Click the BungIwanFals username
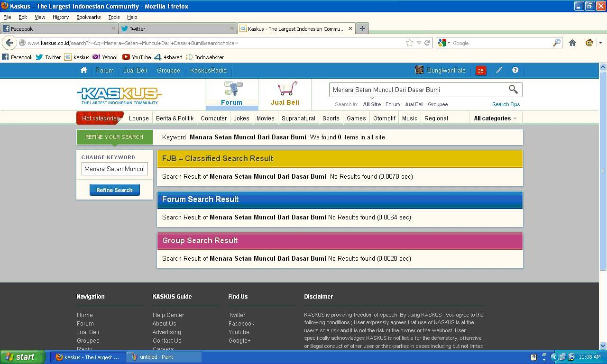Screen dimensions: 607x364 [446, 70]
